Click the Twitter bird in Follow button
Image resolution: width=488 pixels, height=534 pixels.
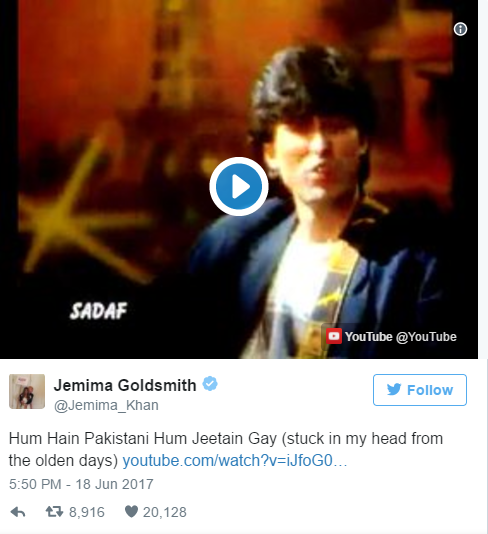394,389
